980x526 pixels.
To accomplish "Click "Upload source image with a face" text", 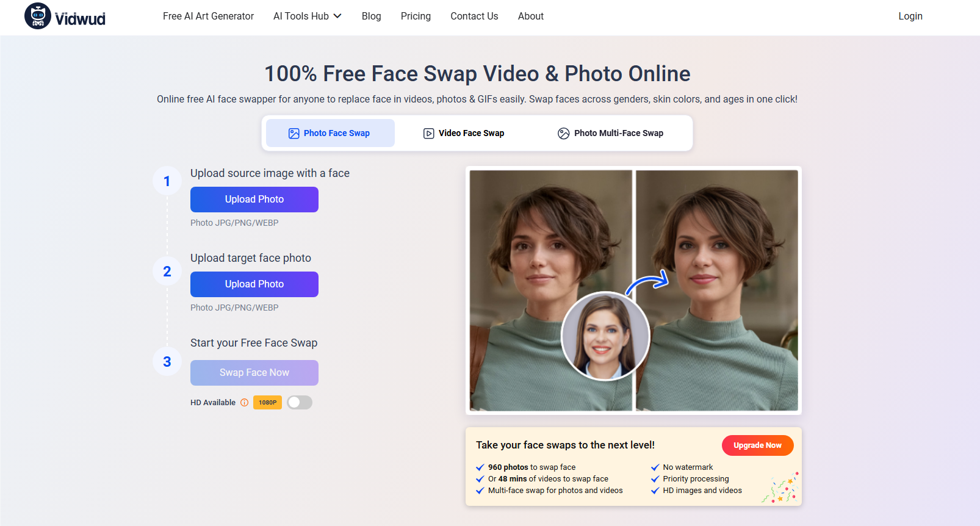I will (x=270, y=173).
